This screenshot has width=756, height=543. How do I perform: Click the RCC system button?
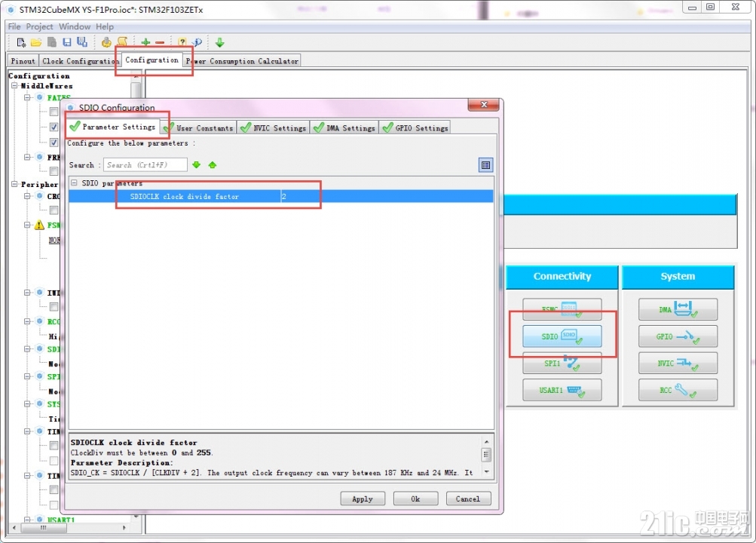coord(678,390)
